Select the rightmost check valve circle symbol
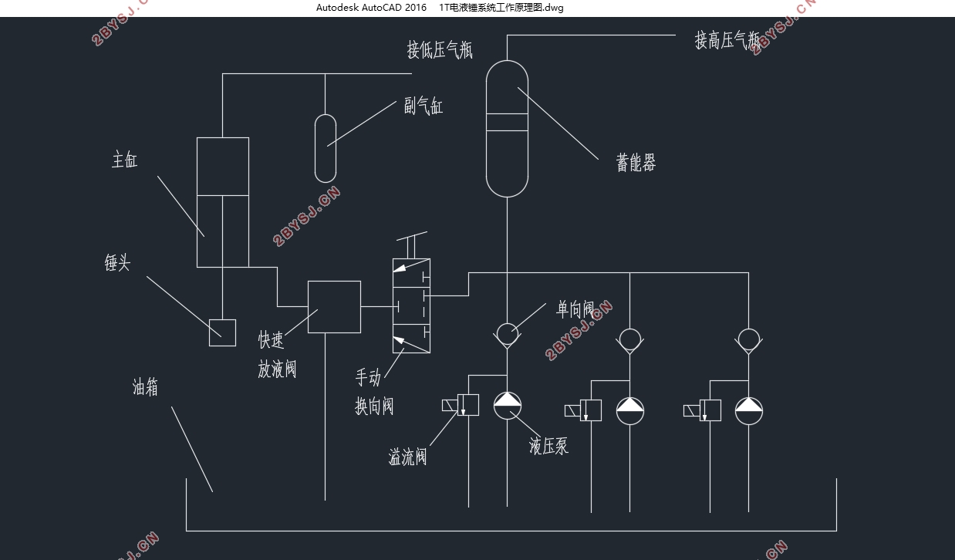The width and height of the screenshot is (955, 560). 748,339
